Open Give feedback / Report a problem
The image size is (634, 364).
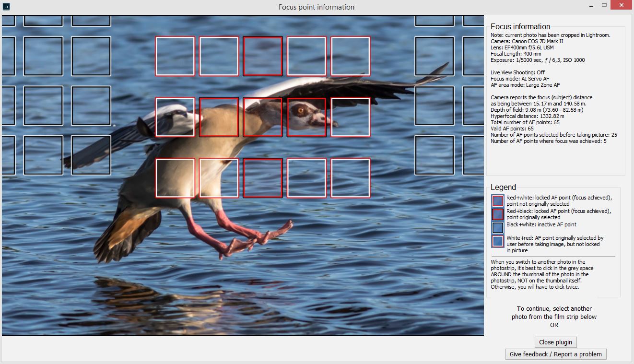pos(555,354)
